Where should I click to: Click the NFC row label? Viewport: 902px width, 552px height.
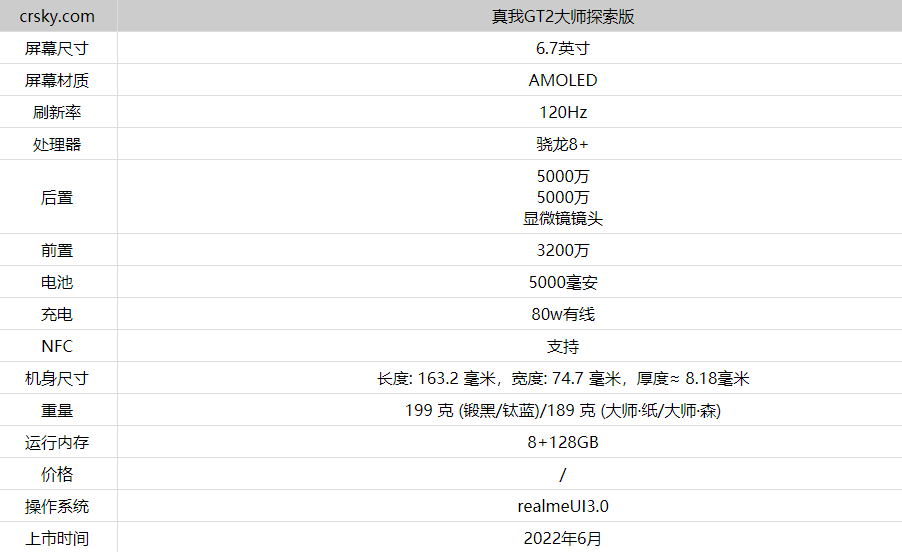click(57, 346)
